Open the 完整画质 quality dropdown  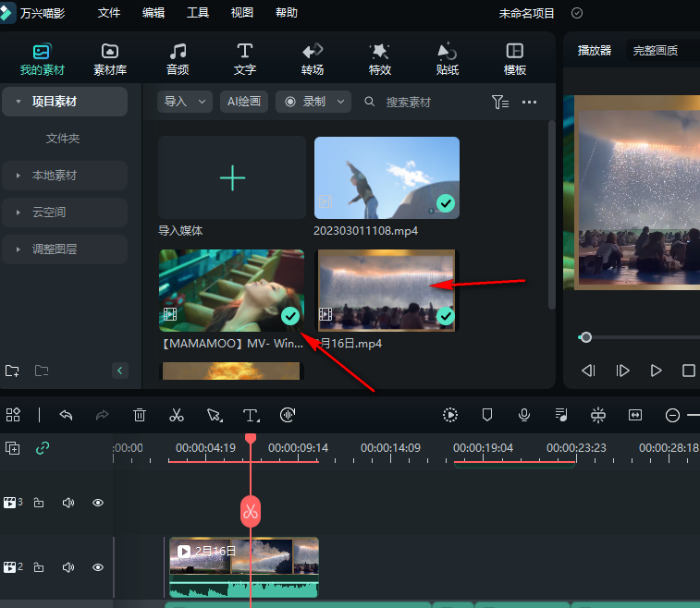663,51
